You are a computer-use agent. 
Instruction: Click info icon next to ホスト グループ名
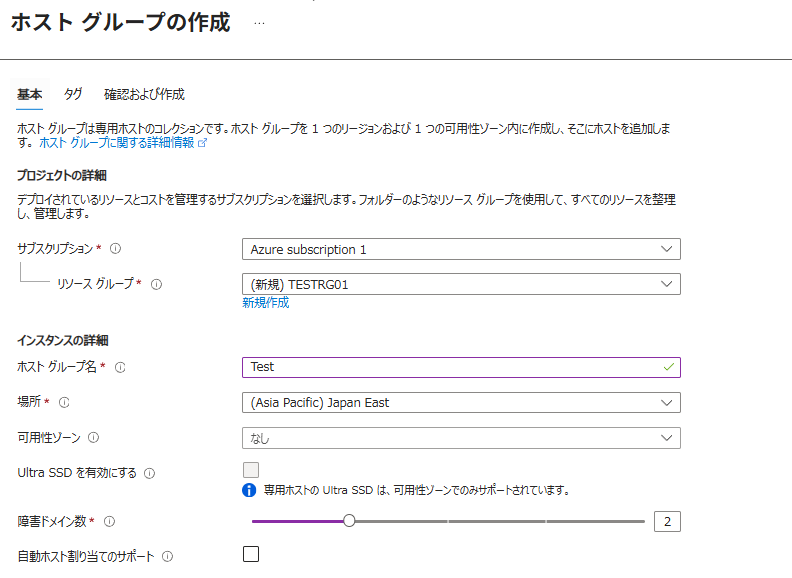pos(120,367)
